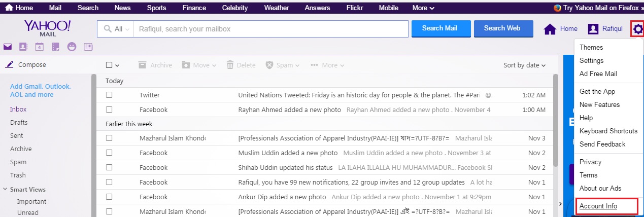This screenshot has width=644, height=217.
Task: Open the Drafts folder
Action: 19,122
